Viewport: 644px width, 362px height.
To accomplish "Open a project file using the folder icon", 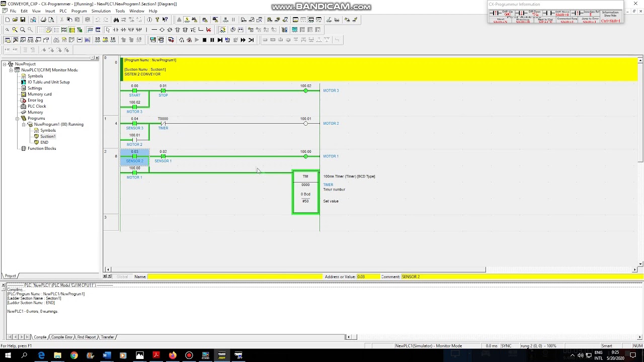I will point(15,20).
